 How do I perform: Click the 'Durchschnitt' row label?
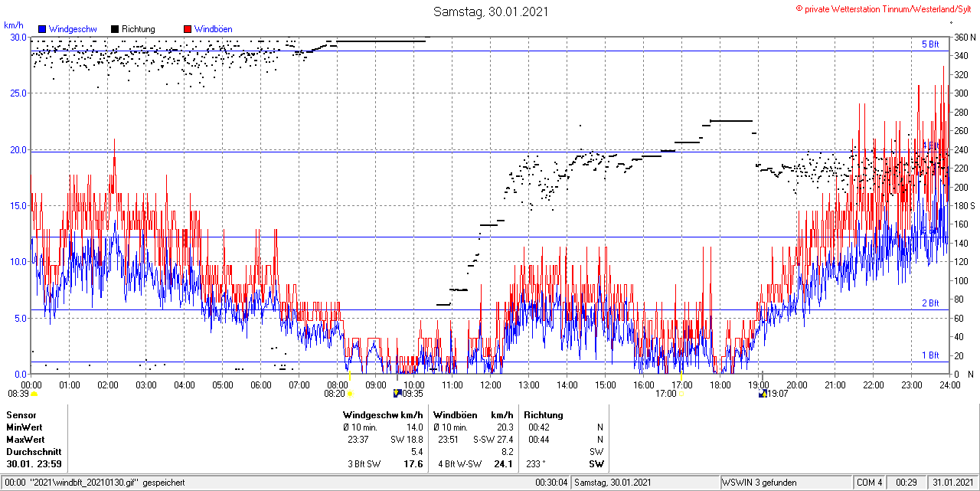pyautogui.click(x=34, y=452)
